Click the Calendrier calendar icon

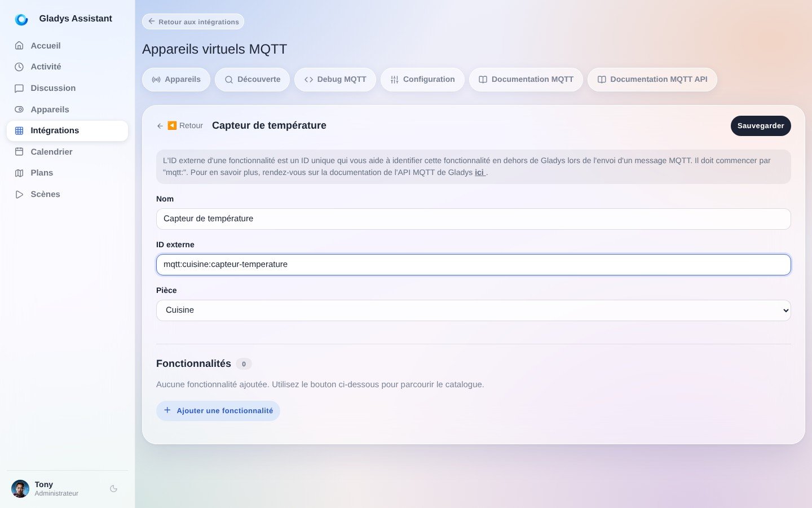point(19,152)
